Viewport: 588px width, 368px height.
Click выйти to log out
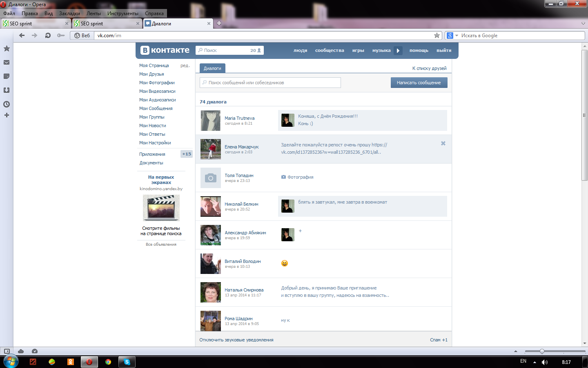coord(444,50)
